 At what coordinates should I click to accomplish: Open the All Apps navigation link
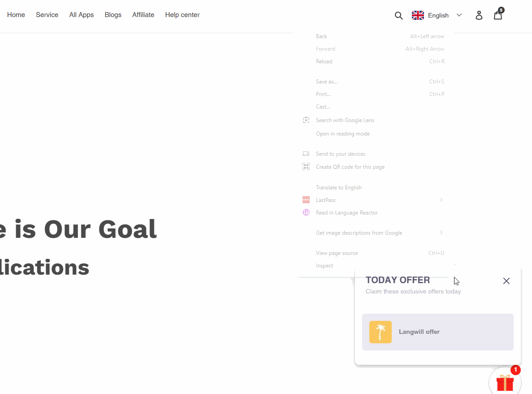[82, 15]
